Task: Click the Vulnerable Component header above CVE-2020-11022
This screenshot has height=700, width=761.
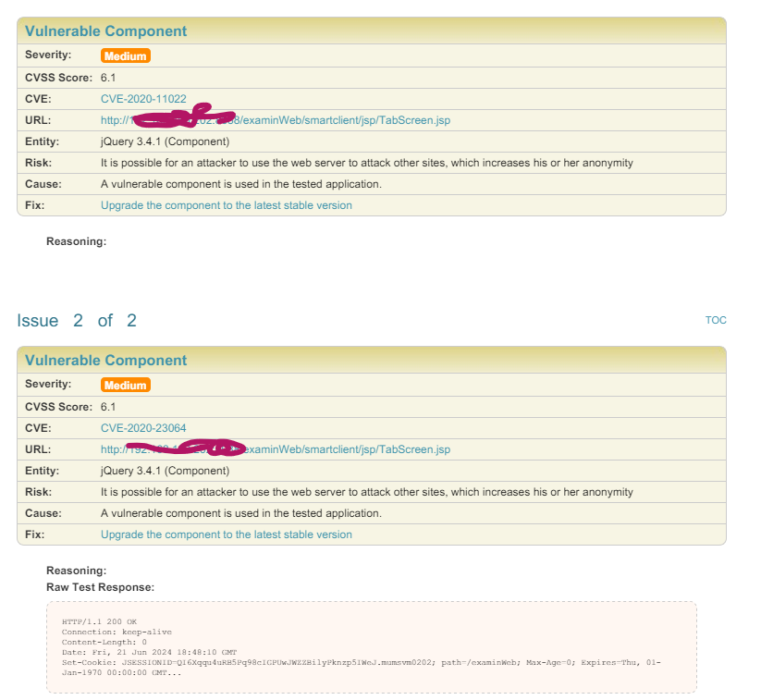Action: (x=105, y=31)
